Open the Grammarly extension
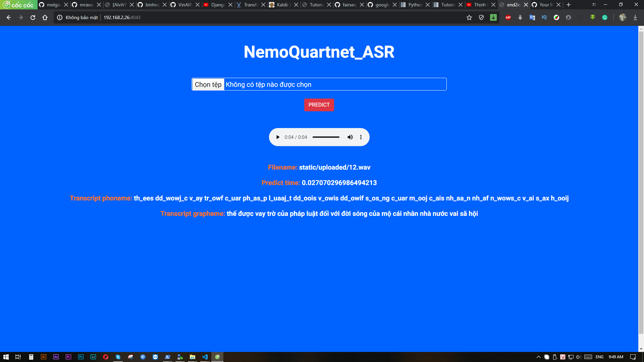This screenshot has width=644, height=362. pos(605,17)
